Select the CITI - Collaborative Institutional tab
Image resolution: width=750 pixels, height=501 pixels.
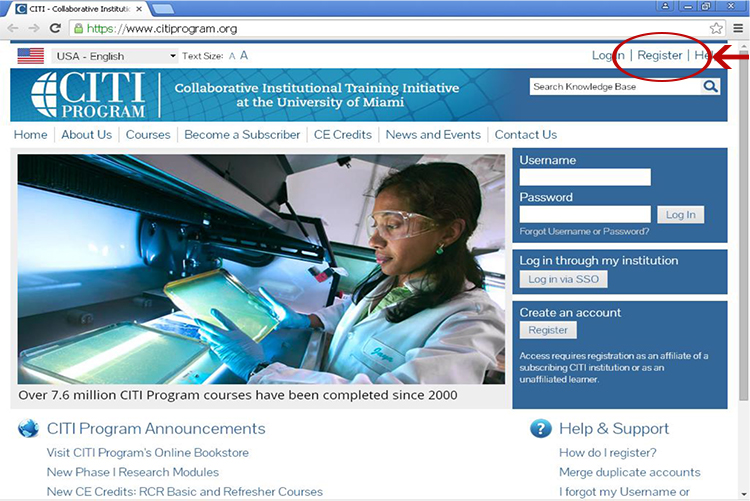(79, 9)
